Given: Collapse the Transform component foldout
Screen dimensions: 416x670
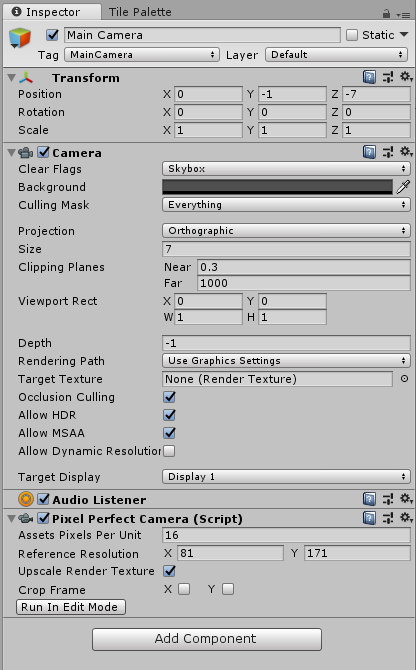Looking at the screenshot, I should coord(12,78).
